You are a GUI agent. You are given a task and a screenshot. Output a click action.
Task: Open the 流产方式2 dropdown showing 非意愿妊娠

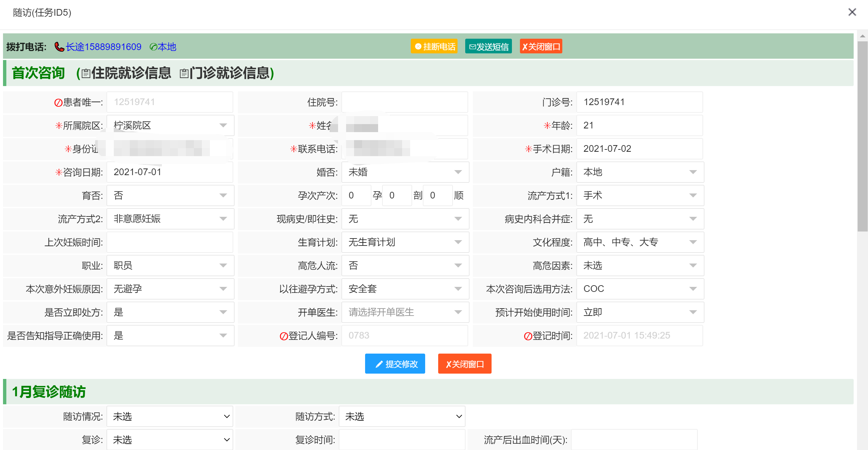tap(170, 219)
